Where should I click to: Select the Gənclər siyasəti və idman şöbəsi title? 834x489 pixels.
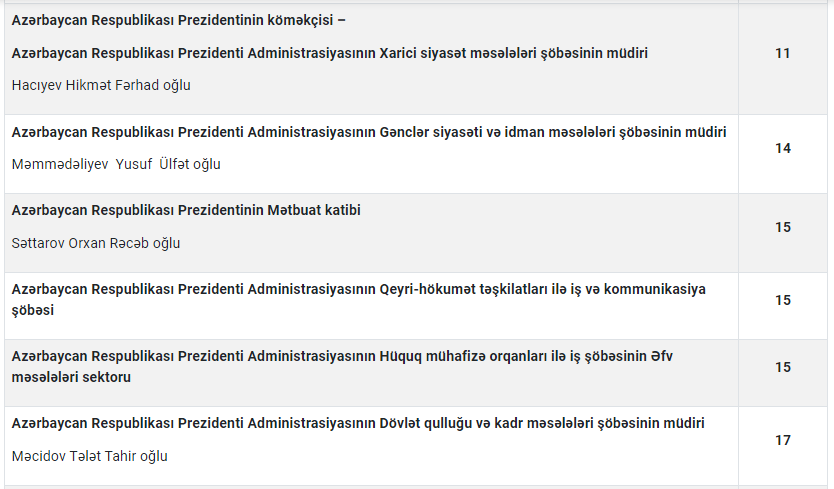point(369,132)
